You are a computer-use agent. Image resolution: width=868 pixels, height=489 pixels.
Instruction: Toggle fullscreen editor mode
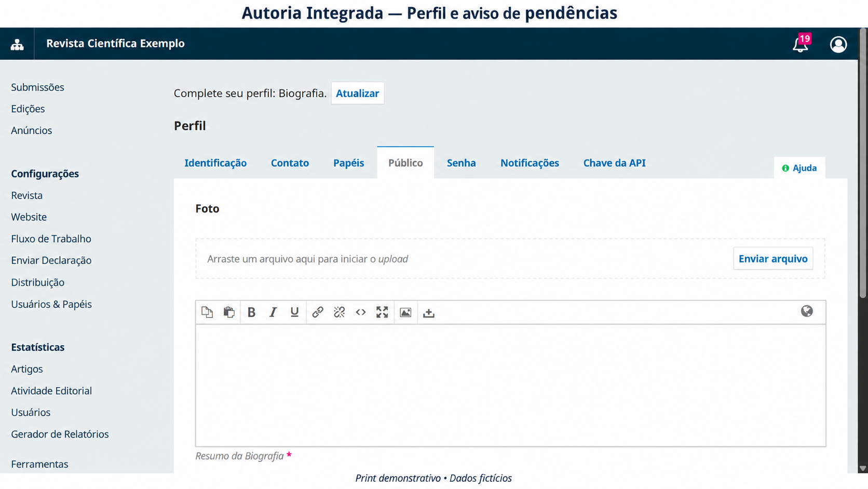pyautogui.click(x=382, y=312)
